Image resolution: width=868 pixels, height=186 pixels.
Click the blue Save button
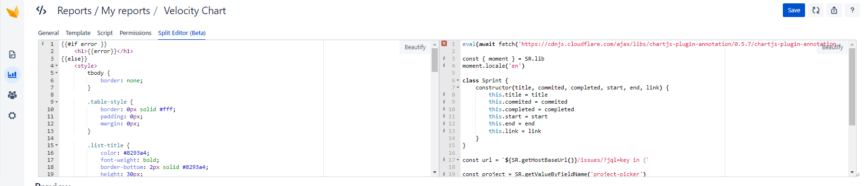tap(794, 10)
